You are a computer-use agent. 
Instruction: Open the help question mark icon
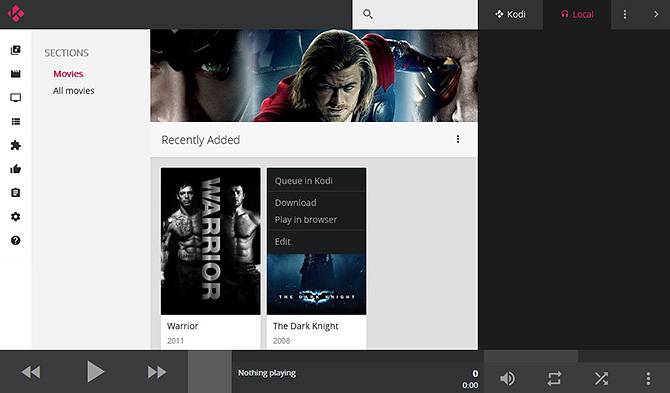pos(15,240)
